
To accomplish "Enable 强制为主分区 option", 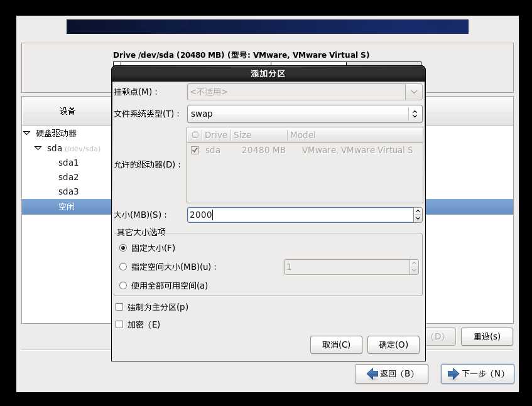I will 118,307.
